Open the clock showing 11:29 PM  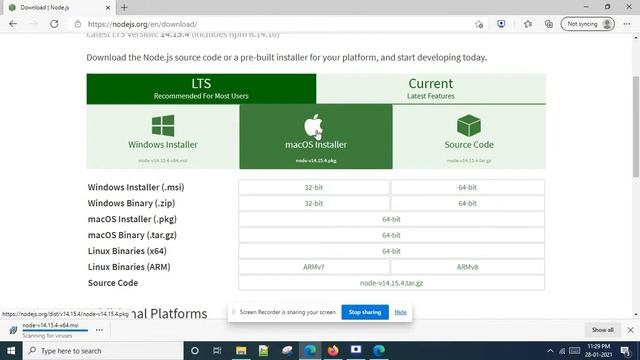(x=599, y=351)
